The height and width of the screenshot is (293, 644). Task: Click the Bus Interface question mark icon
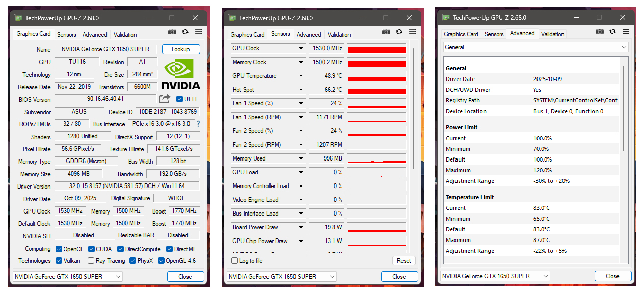tap(198, 124)
